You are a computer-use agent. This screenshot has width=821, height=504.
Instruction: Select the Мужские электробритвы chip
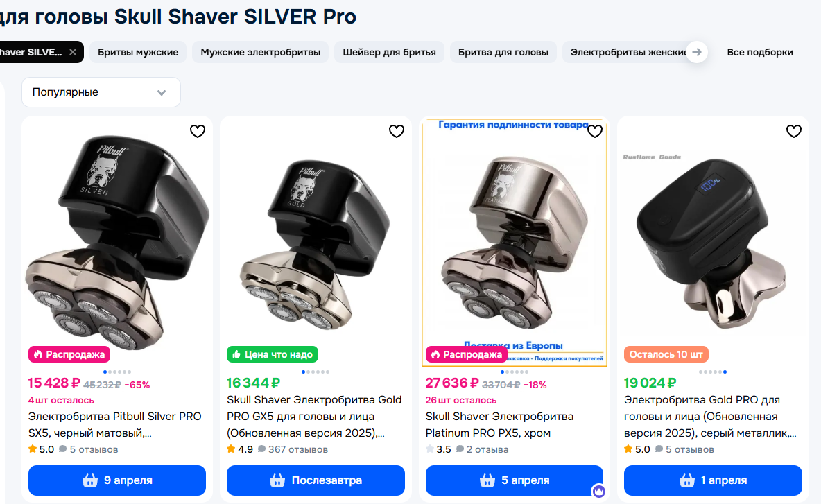pos(260,52)
